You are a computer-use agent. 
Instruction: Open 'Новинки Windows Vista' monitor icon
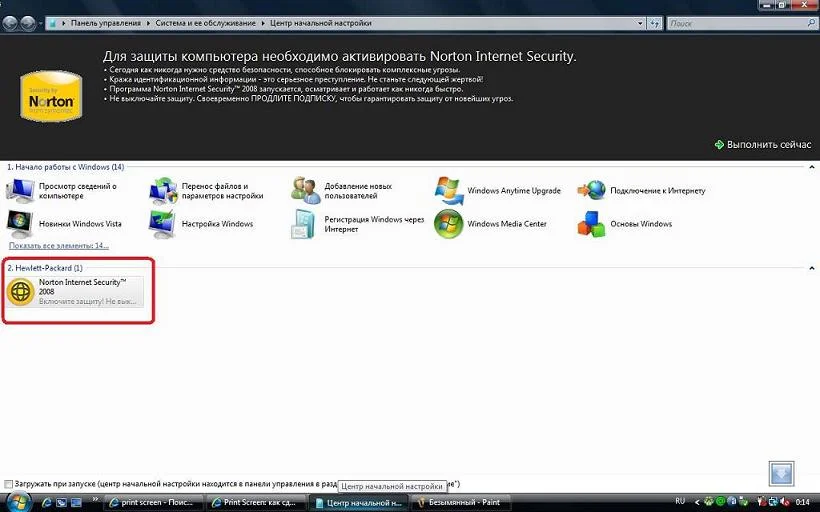click(x=20, y=224)
